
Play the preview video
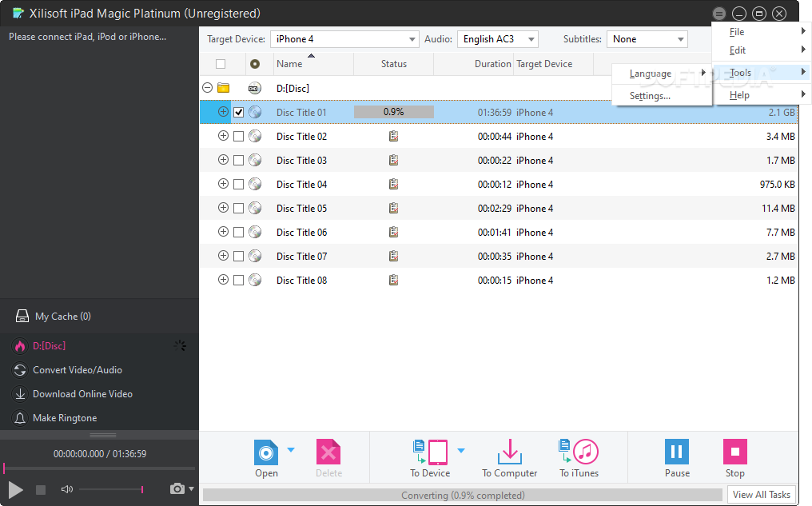[x=15, y=489]
